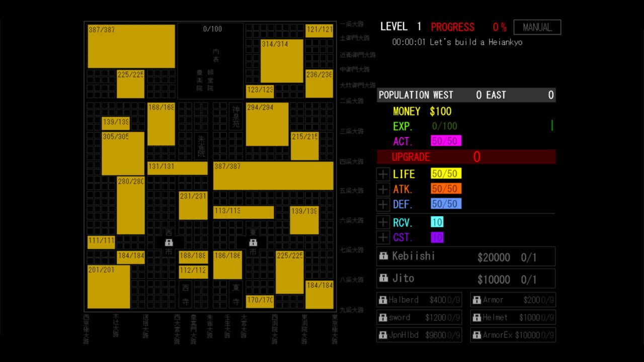This screenshot has width=644, height=362.
Task: Open the MANUAL
Action: coord(537,27)
